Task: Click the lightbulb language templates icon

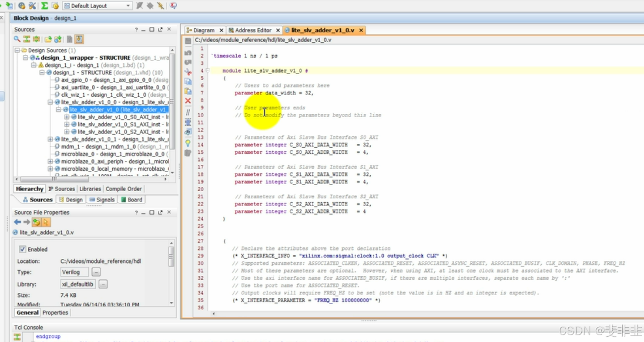Action: (x=188, y=143)
